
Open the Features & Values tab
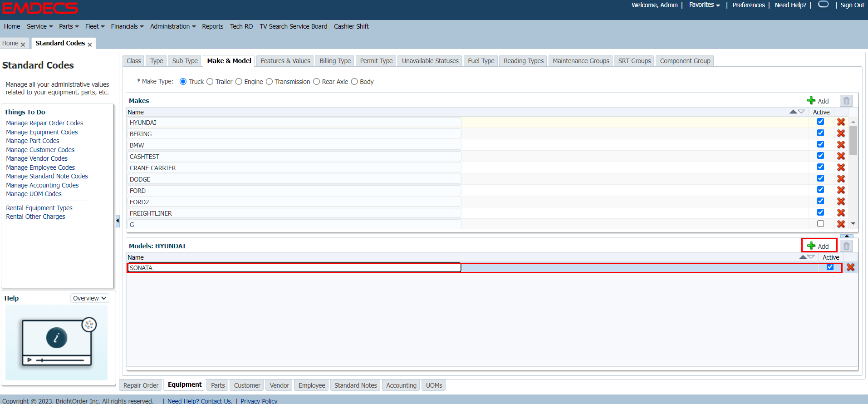pyautogui.click(x=285, y=61)
